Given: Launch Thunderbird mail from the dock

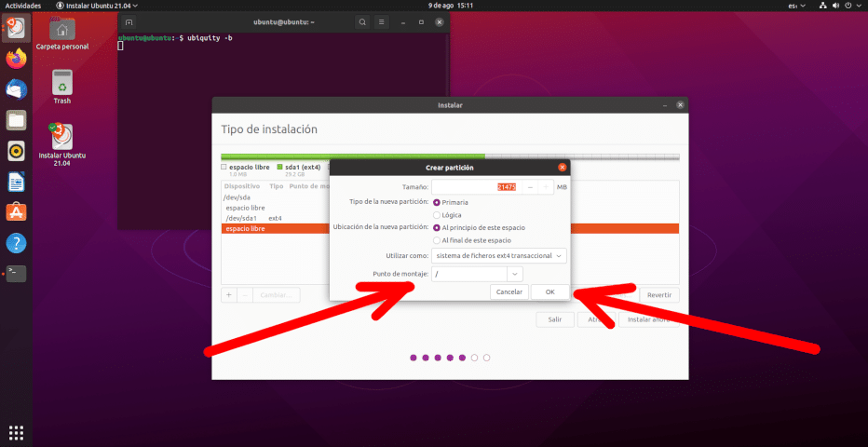Looking at the screenshot, I should (x=16, y=89).
